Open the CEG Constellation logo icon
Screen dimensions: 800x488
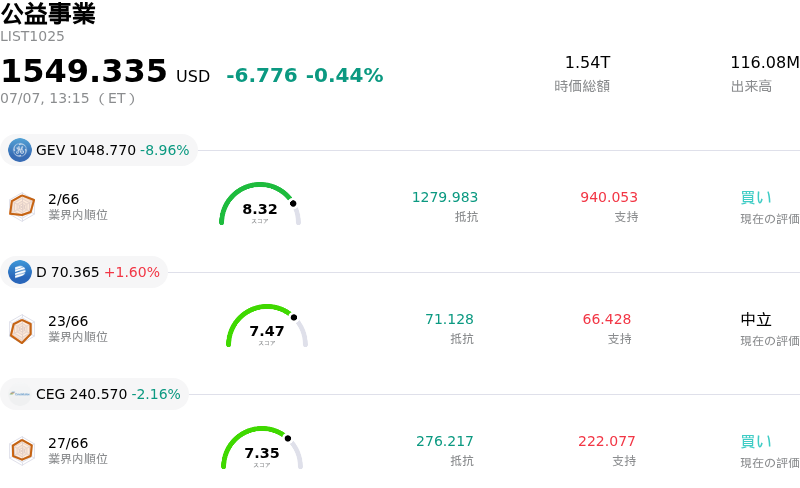pos(20,394)
